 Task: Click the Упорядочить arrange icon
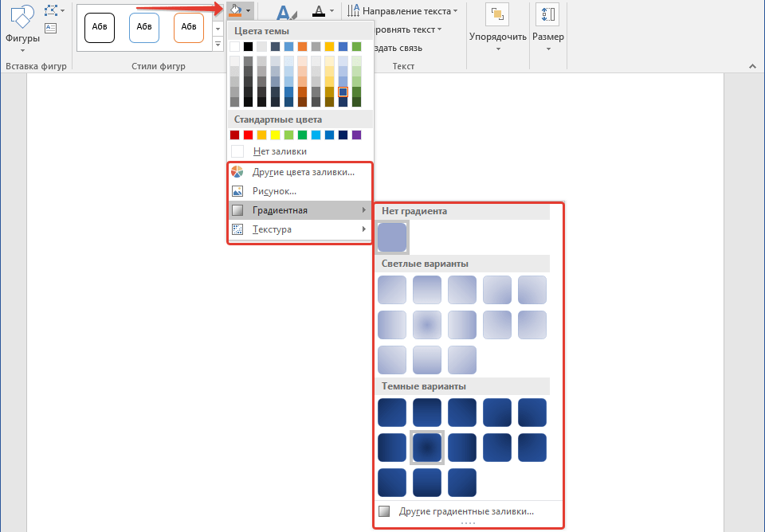click(x=498, y=14)
